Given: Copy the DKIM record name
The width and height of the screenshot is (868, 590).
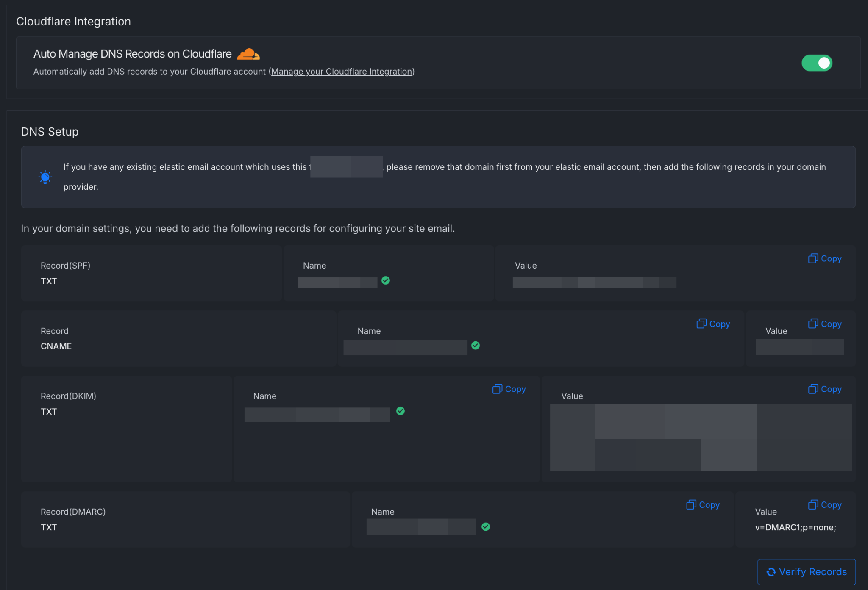Looking at the screenshot, I should coord(508,389).
